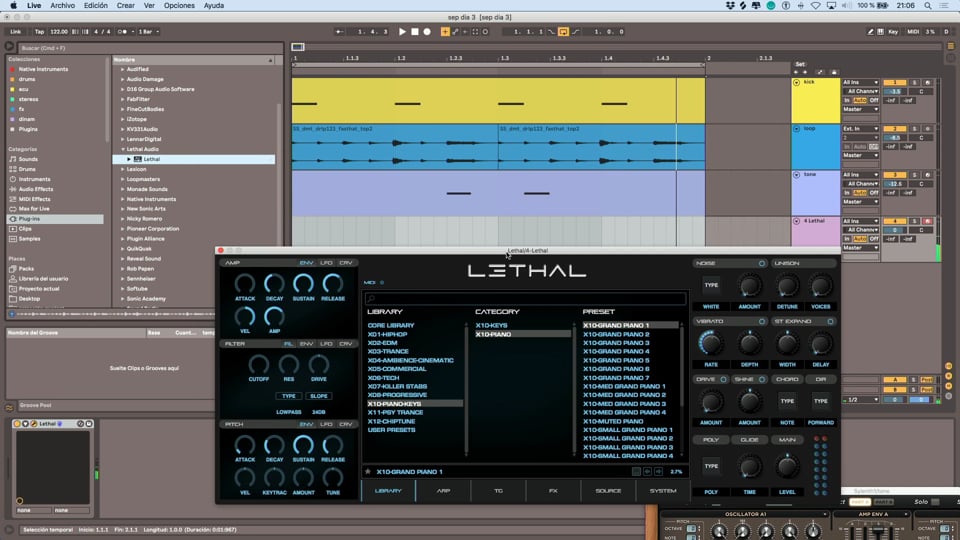
Task: Open the Crear menu
Action: 126,6
